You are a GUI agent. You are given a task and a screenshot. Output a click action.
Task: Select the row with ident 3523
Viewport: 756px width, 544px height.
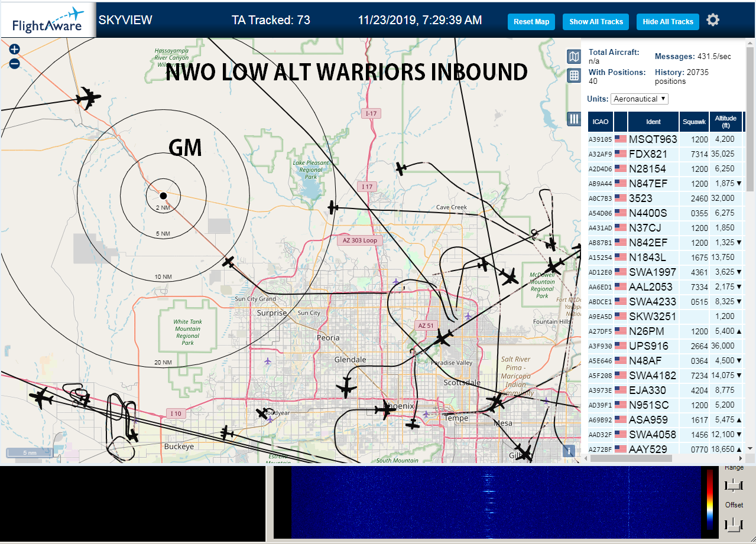666,198
